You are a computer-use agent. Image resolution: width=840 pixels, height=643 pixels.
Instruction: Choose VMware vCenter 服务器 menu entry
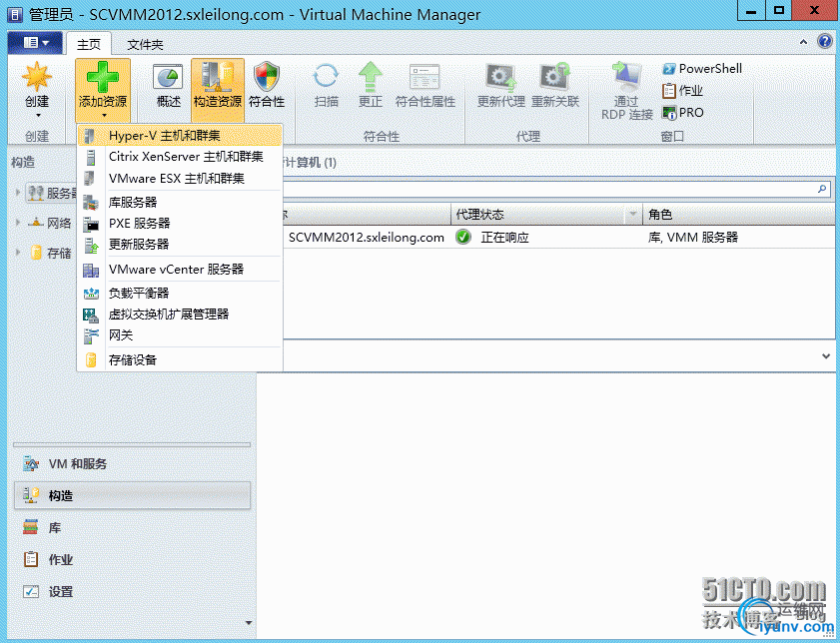180,270
